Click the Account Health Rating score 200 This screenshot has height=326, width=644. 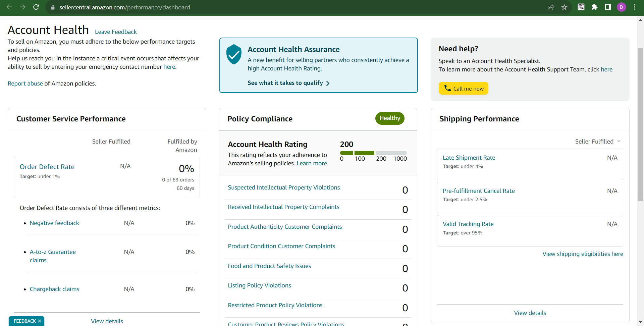coord(346,144)
